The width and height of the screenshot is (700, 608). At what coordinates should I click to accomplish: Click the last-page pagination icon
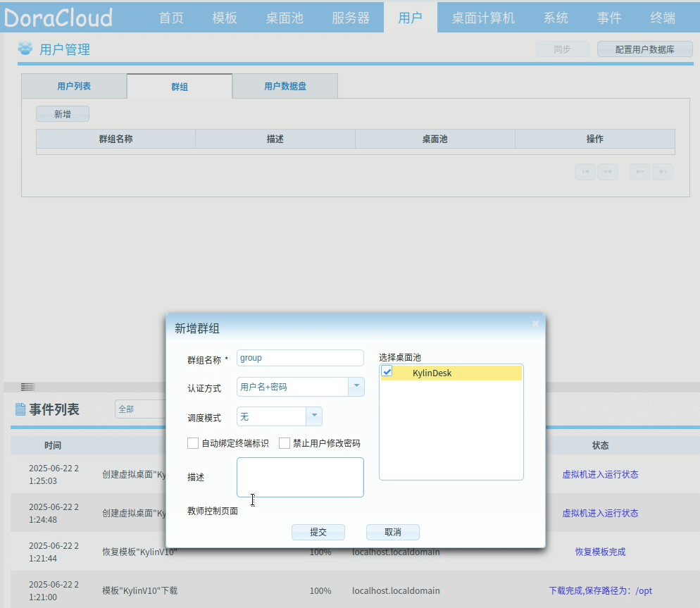pyautogui.click(x=663, y=171)
